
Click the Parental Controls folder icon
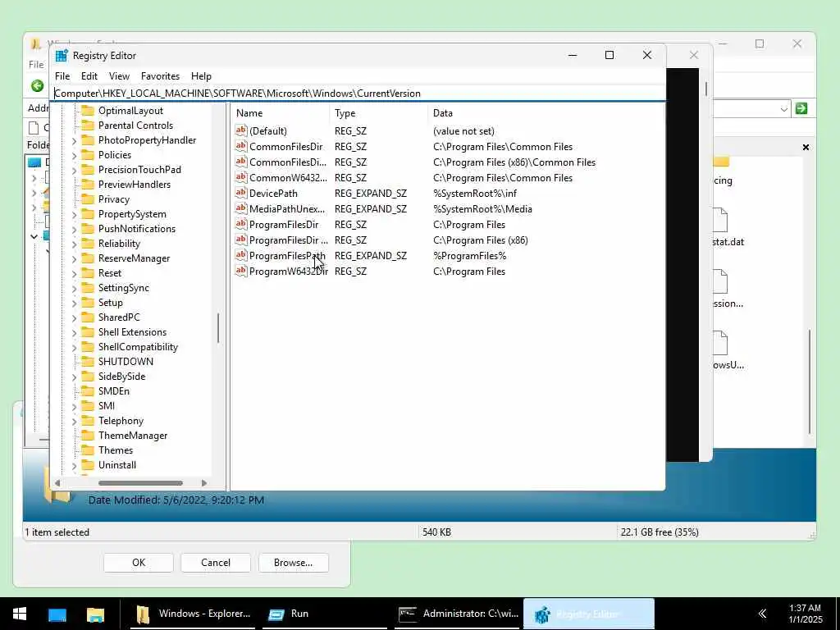pos(88,126)
